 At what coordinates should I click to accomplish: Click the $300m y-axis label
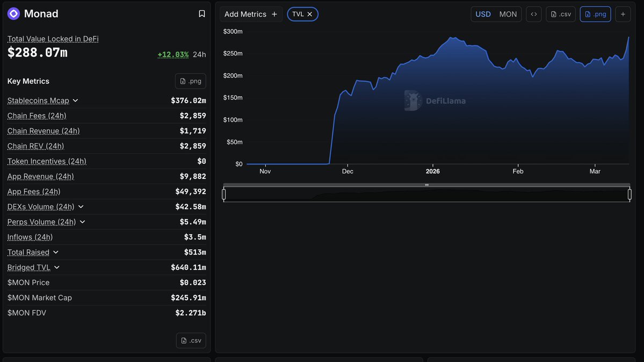tap(233, 31)
